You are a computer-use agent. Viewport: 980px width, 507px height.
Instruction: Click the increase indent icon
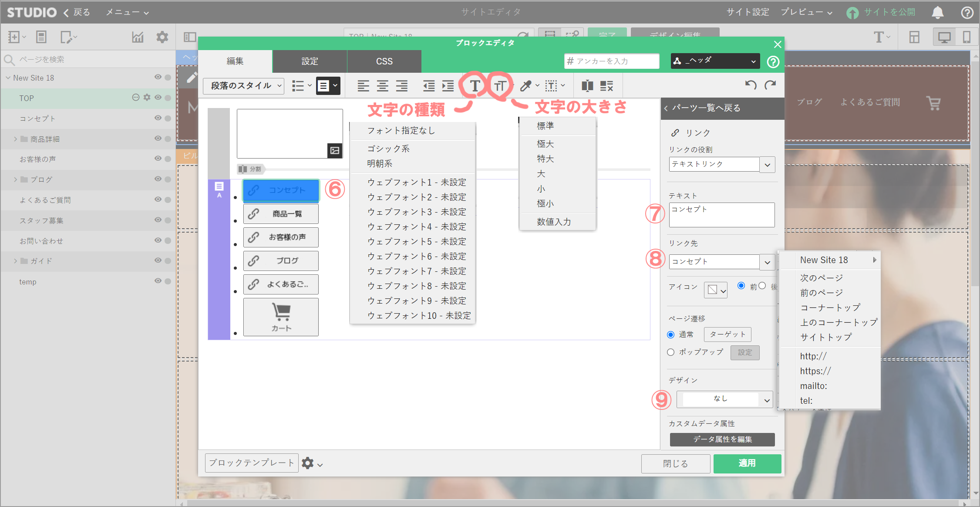click(448, 86)
